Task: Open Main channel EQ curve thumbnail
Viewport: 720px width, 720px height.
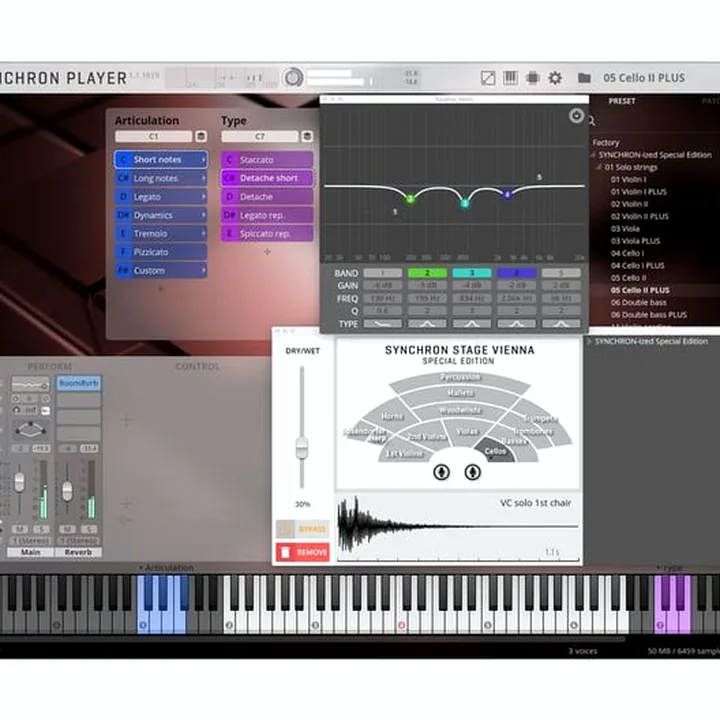Action: [30, 384]
